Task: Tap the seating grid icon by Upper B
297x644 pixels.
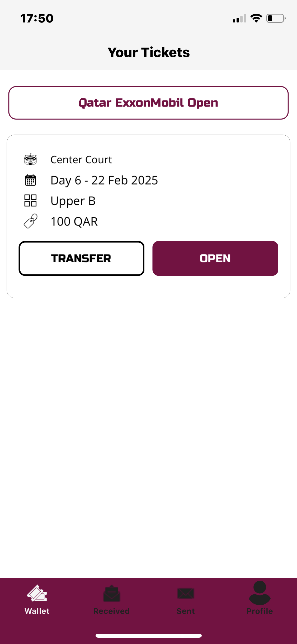Action: coord(30,200)
